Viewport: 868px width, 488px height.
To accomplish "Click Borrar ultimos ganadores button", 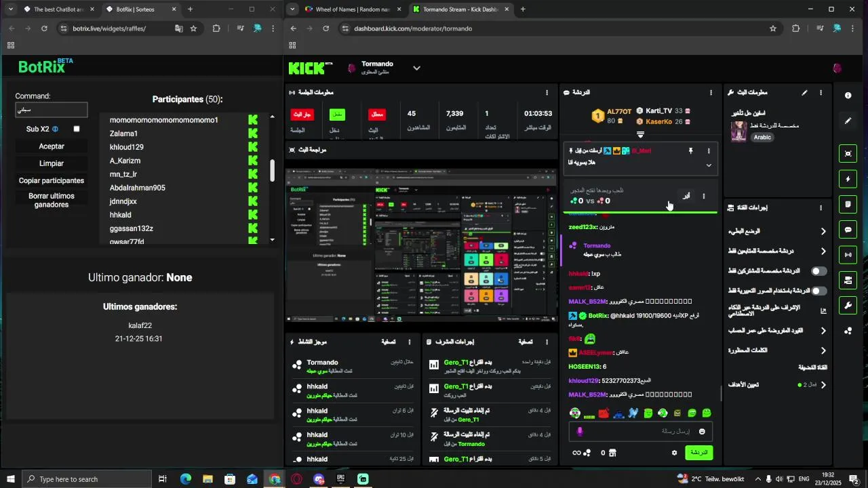I will [52, 201].
